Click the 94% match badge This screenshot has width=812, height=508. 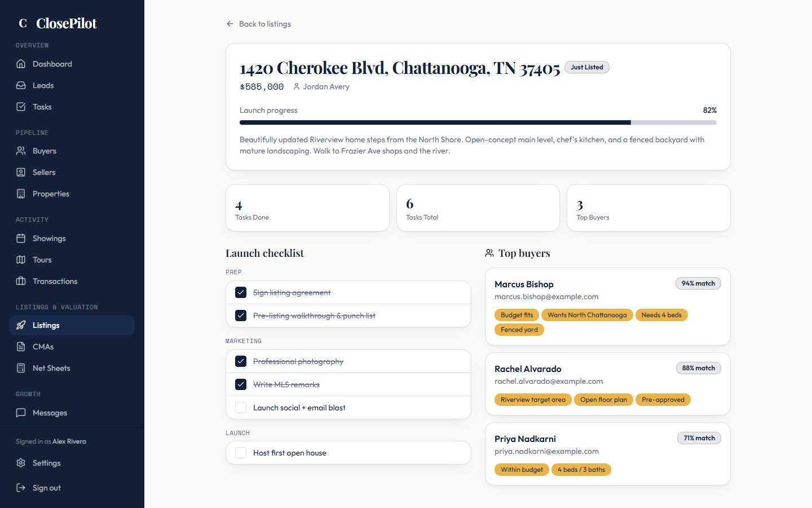[x=698, y=283]
